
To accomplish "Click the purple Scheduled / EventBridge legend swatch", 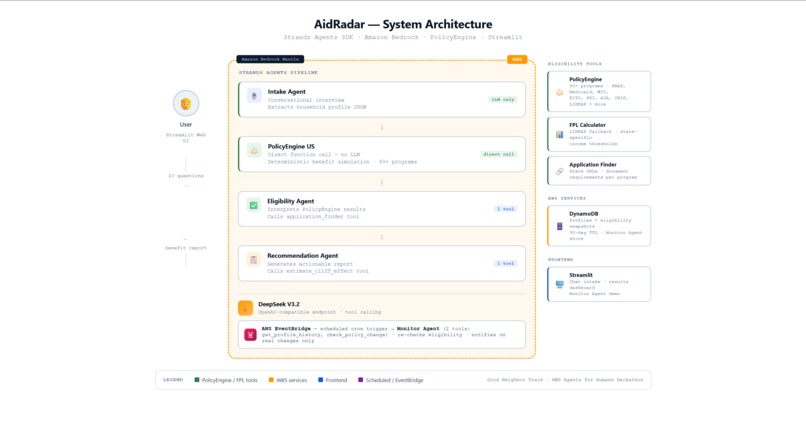I will (361, 380).
